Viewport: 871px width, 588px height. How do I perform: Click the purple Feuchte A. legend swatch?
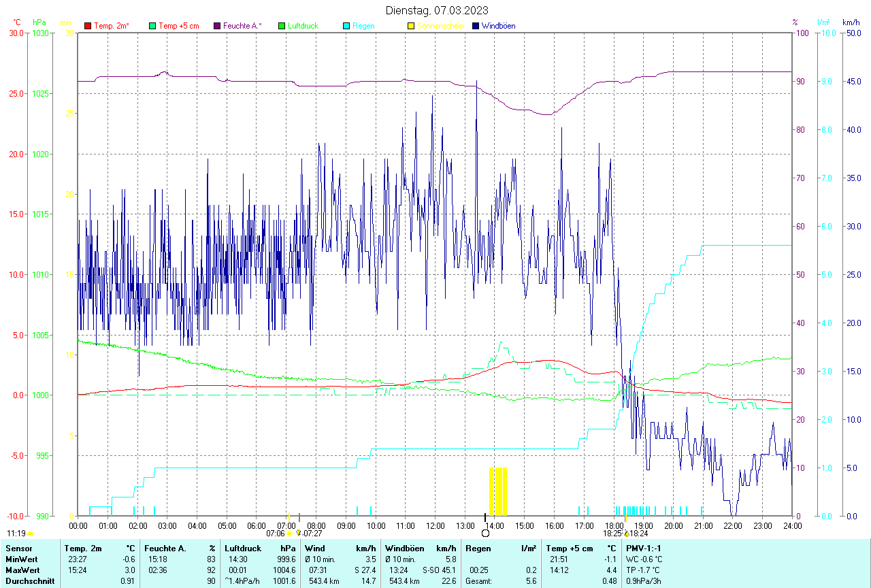pyautogui.click(x=217, y=26)
